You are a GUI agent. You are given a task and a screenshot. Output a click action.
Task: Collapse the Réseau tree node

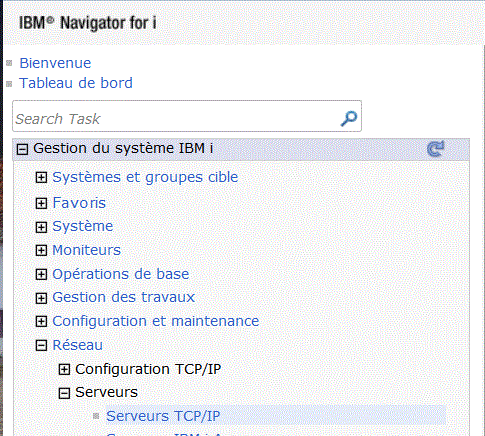[x=41, y=345]
